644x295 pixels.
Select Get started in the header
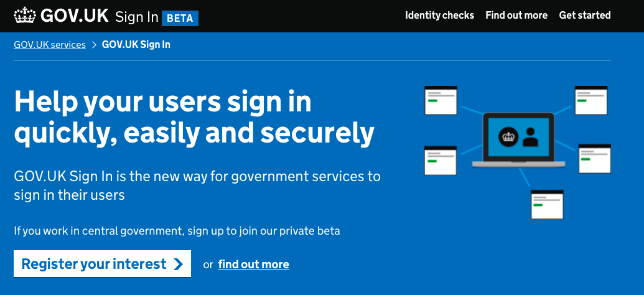click(x=585, y=15)
